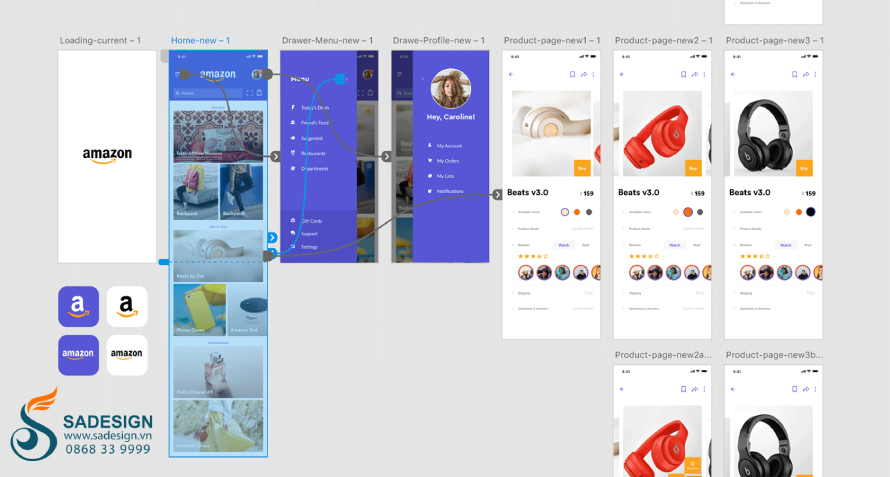890x477 pixels.
Task: Click three-dot more icon on Product-page-new1
Action: coord(593,74)
